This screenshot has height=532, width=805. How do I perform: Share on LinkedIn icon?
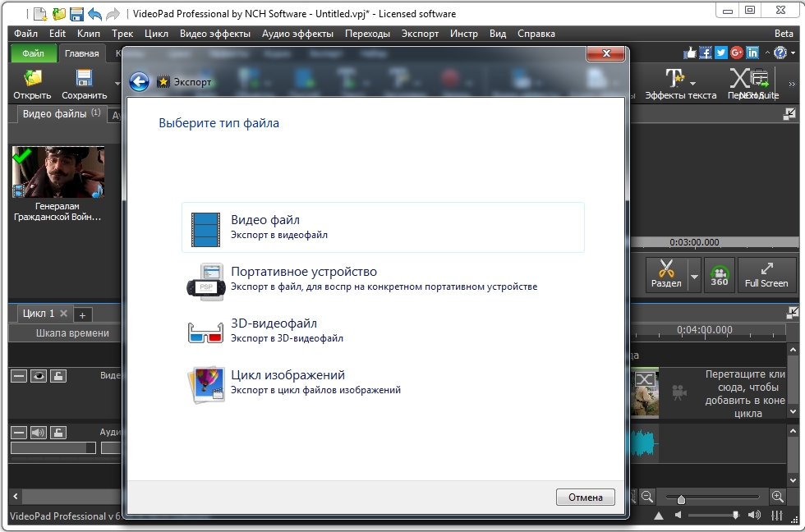pos(752,53)
